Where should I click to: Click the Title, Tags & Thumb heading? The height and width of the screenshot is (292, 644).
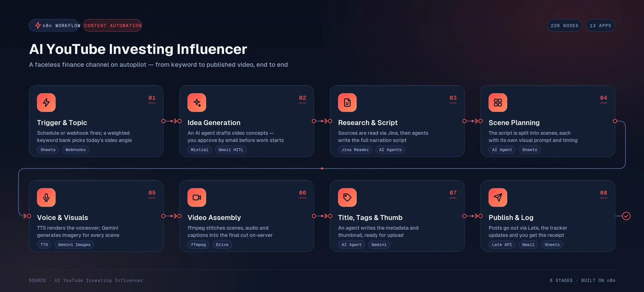[x=370, y=218]
